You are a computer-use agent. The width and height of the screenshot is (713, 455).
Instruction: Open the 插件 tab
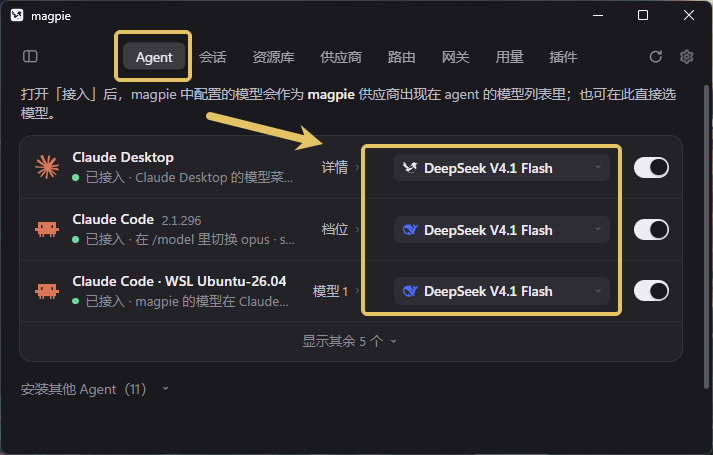pos(563,57)
